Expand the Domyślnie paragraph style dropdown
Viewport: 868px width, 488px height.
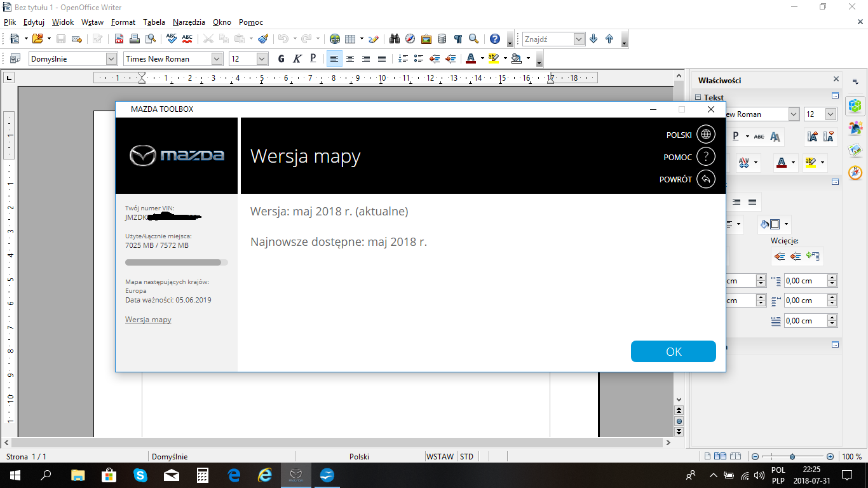click(x=111, y=58)
